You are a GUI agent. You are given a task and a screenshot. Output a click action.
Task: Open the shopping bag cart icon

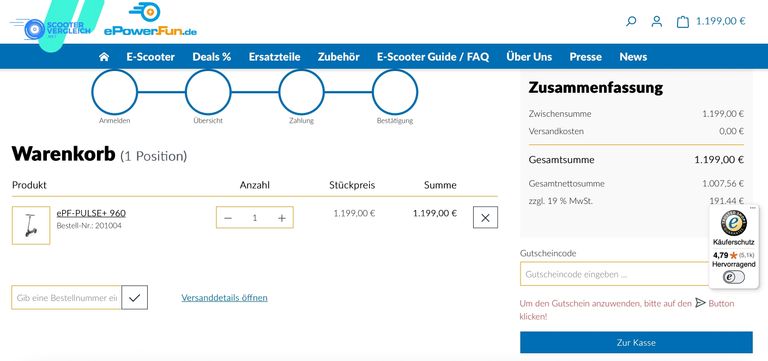point(682,22)
